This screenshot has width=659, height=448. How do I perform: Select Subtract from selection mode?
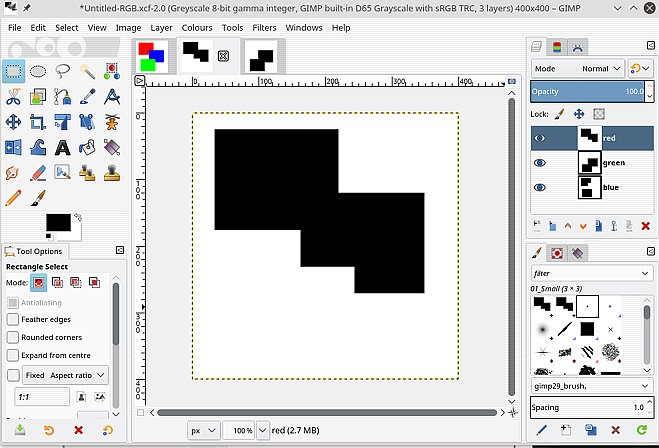pyautogui.click(x=76, y=282)
